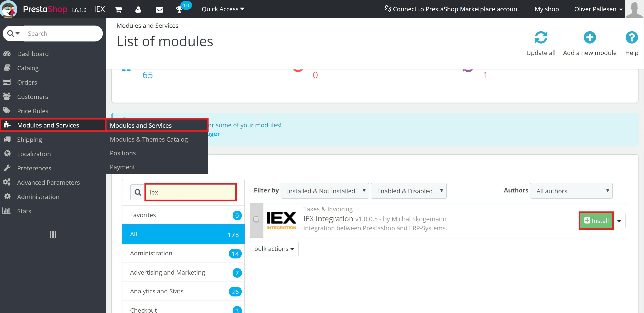This screenshot has width=644, height=313.
Task: Click the module search box containing iex
Action: coord(191,192)
